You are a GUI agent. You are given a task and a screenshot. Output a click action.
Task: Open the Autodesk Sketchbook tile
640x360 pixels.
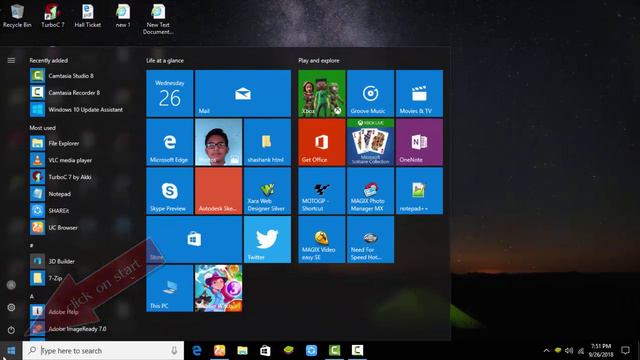[x=218, y=191]
